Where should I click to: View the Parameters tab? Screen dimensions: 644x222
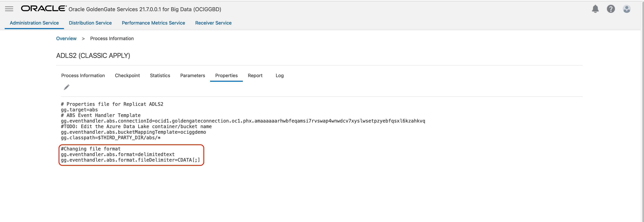click(193, 75)
